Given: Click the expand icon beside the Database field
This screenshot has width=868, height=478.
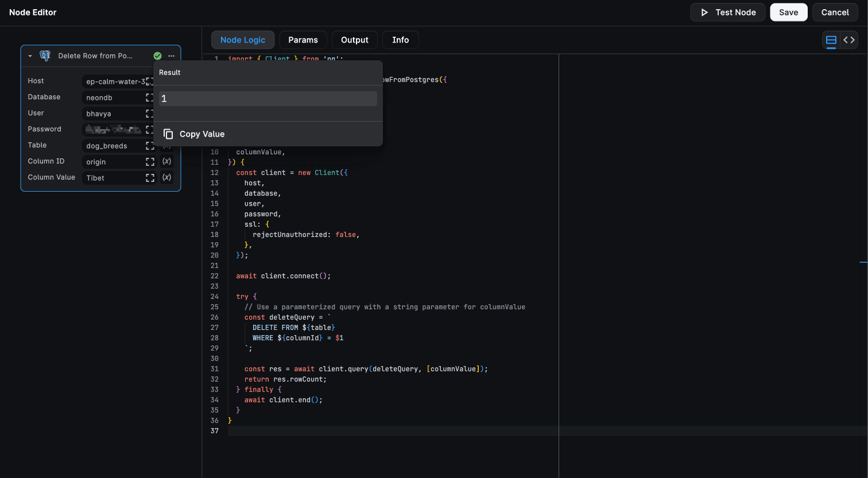Looking at the screenshot, I should 149,97.
